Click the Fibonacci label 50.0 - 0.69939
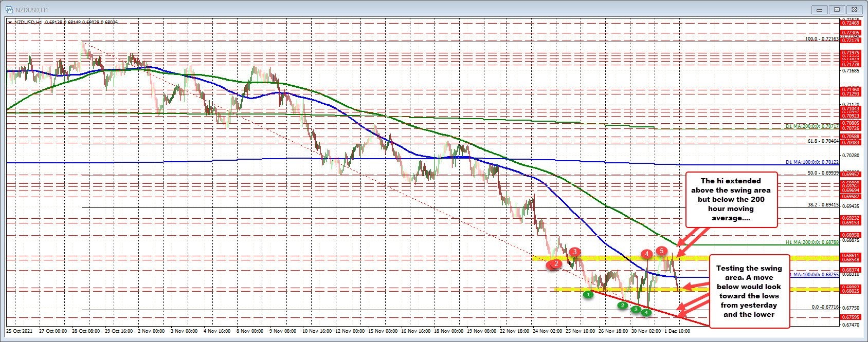Image resolution: width=868 pixels, height=342 pixels. click(x=823, y=173)
